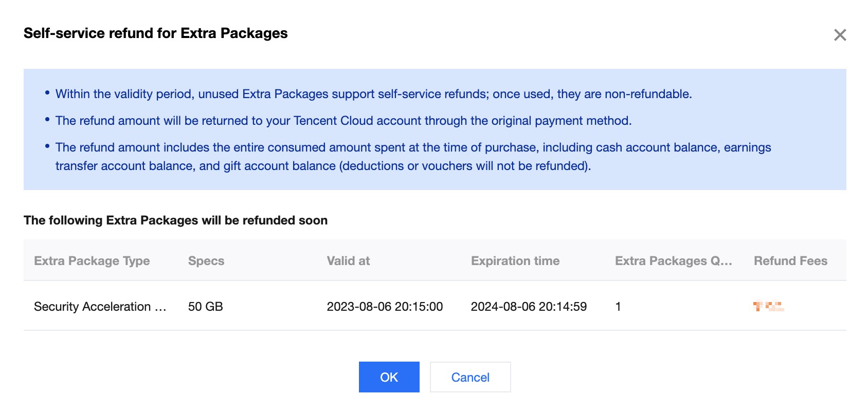
Task: Close the self-service refund dialog
Action: pos(840,35)
